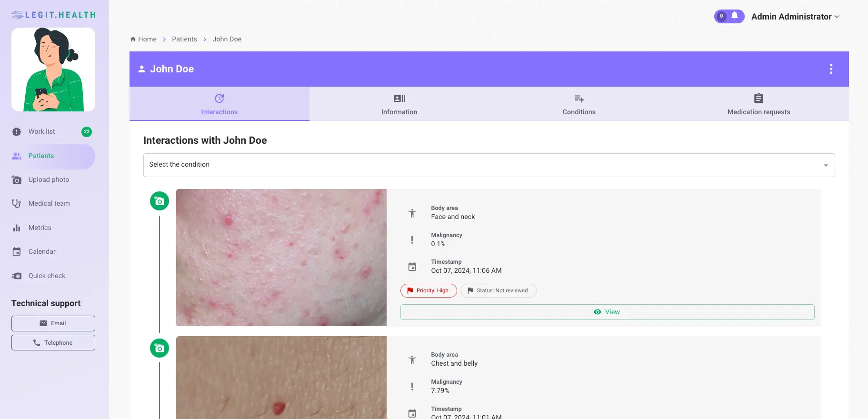Switch to the Information tab
868x419 pixels.
coord(399,104)
